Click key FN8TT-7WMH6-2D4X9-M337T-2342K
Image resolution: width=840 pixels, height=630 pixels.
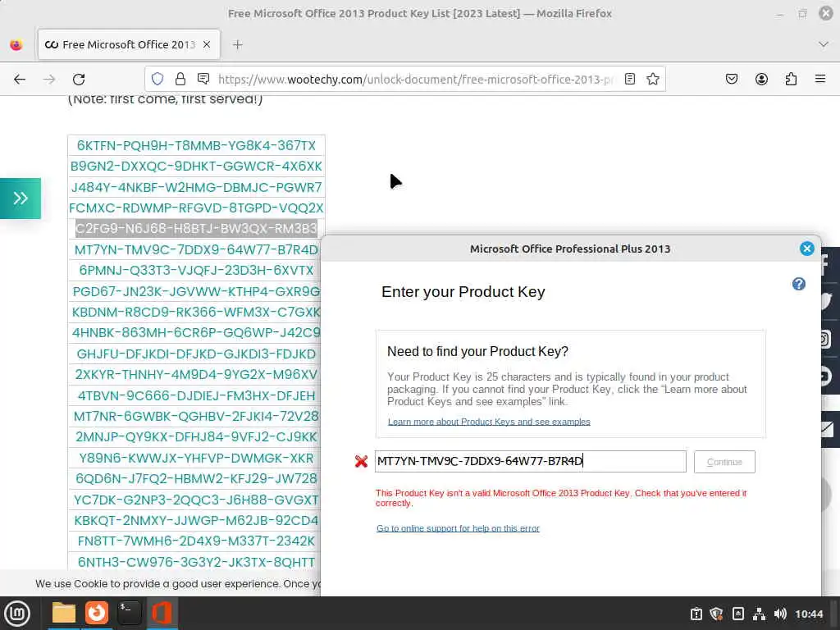tap(196, 541)
